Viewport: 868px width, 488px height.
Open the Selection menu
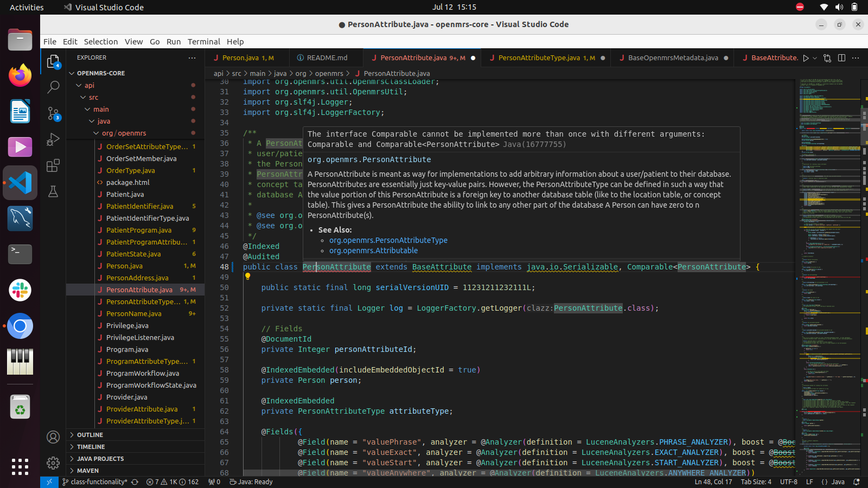coord(100,42)
